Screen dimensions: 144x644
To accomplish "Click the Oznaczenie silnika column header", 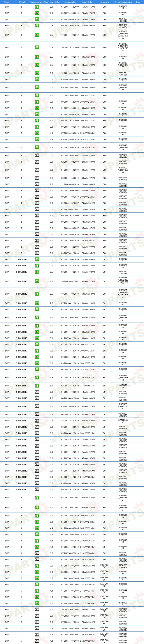I will pyautogui.click(x=123, y=2).
